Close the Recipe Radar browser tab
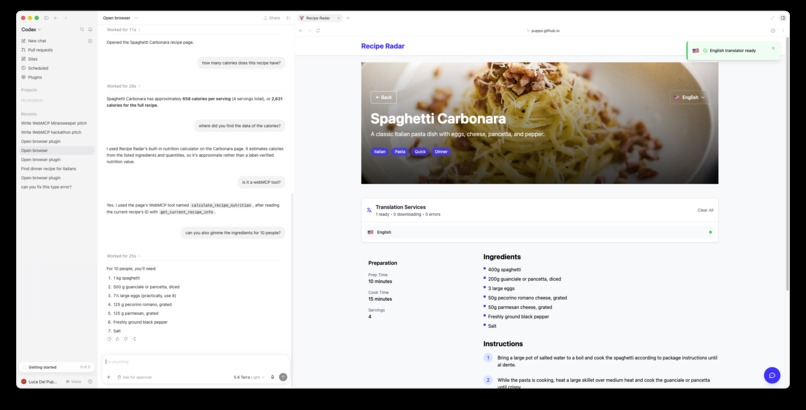The image size is (806, 410). click(x=338, y=18)
